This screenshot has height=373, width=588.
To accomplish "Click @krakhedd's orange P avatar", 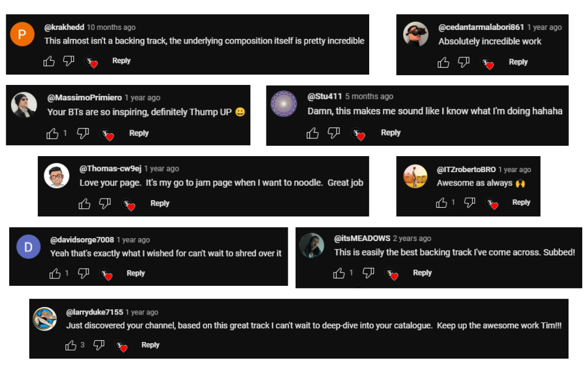I will tap(22, 35).
